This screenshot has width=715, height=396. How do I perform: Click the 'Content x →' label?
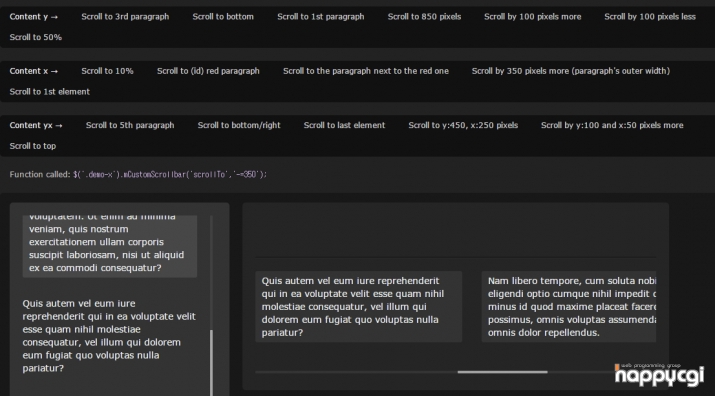click(x=34, y=71)
